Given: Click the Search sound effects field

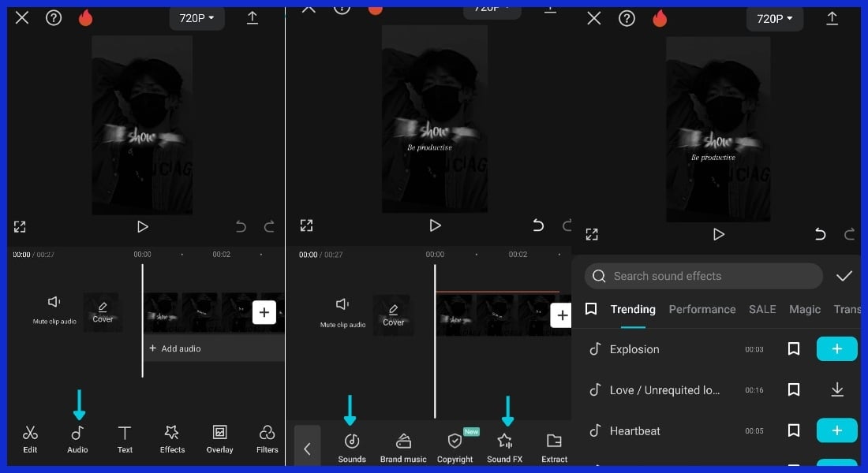Looking at the screenshot, I should [702, 276].
